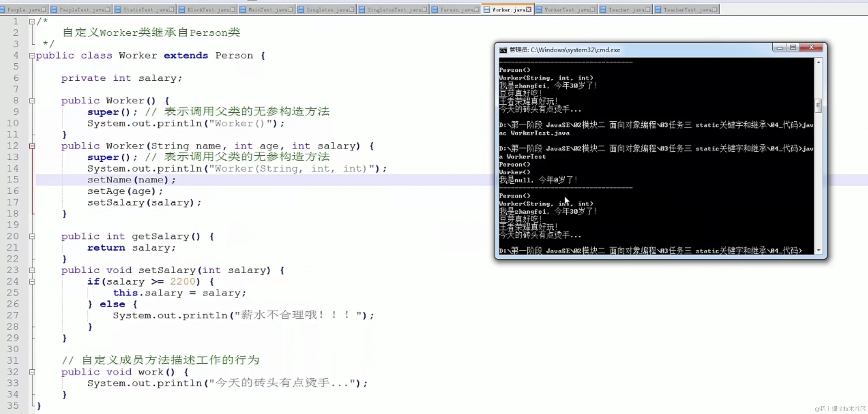The width and height of the screenshot is (868, 414).
Task: Close the Teacher.java tab with its X icon
Action: (x=647, y=10)
